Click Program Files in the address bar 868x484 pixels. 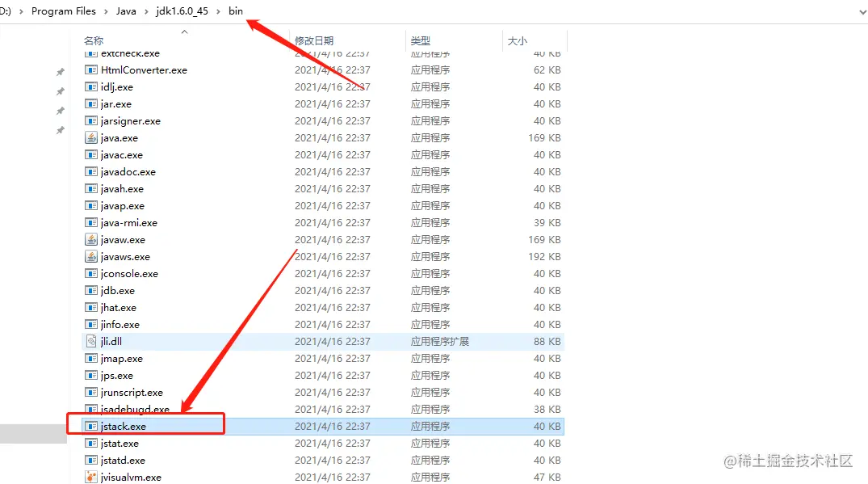pyautogui.click(x=64, y=11)
